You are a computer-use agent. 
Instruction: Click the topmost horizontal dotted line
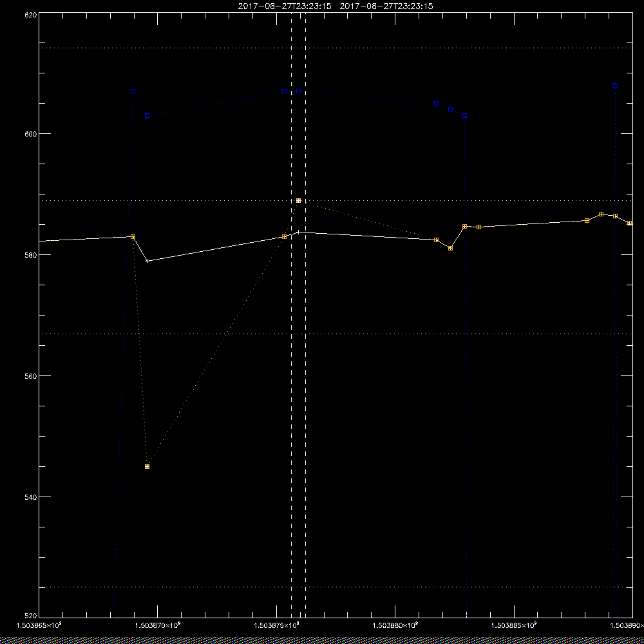point(336,48)
